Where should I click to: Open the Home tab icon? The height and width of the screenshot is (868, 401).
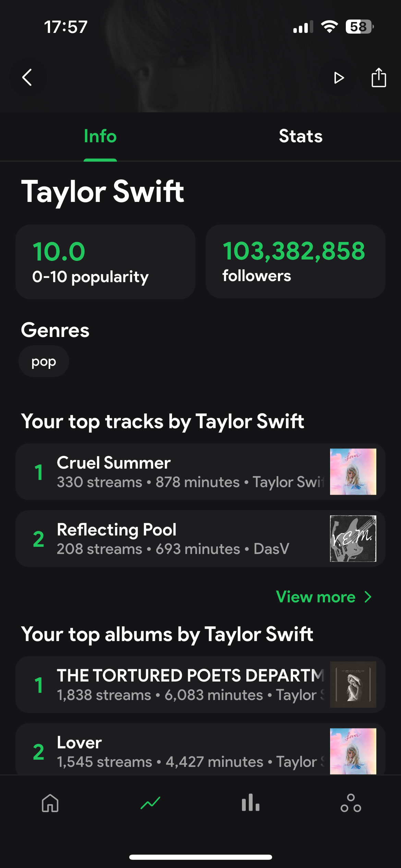coord(50,803)
